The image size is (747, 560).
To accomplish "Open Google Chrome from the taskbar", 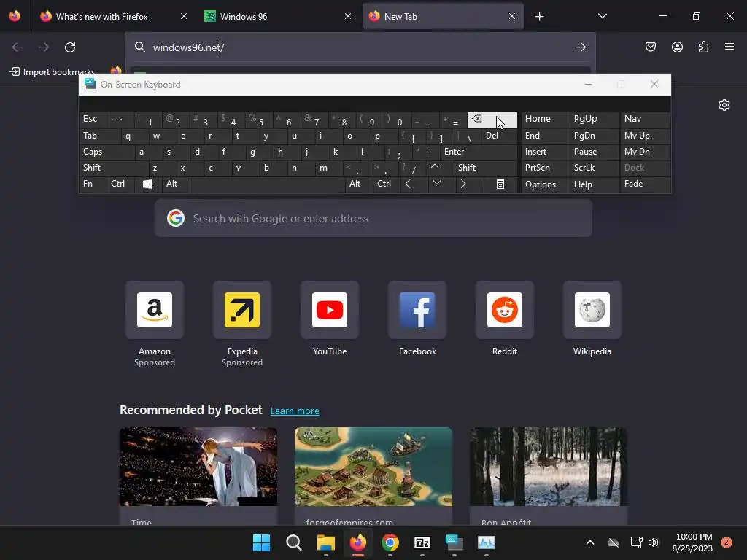I will point(390,542).
